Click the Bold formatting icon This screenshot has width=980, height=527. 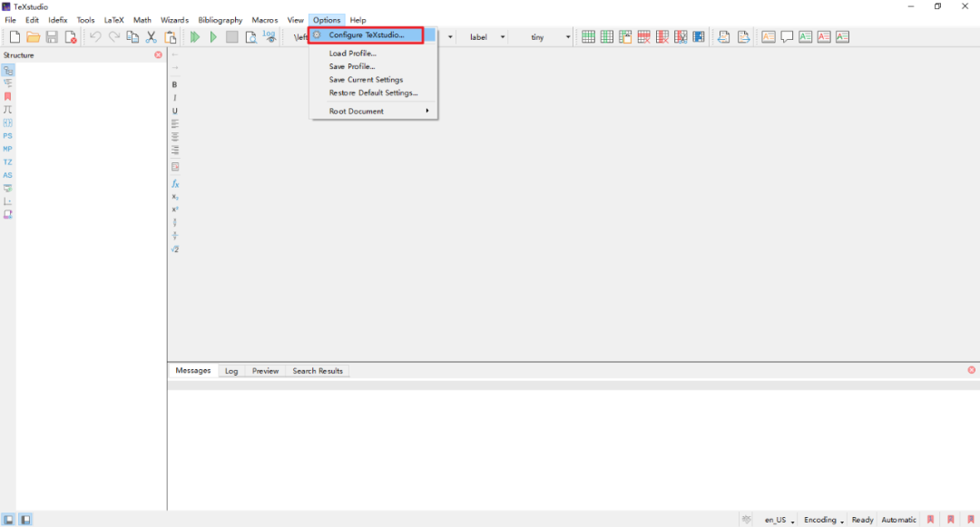tap(175, 84)
